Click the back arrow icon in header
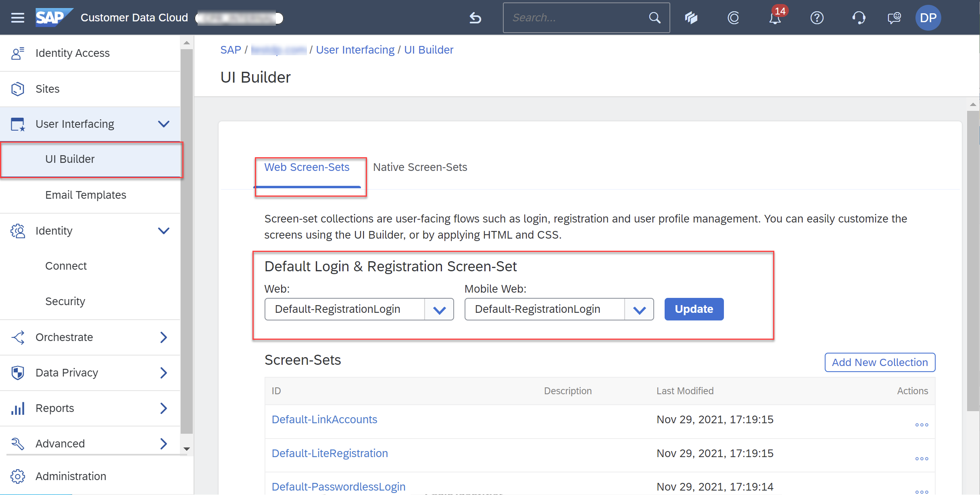The width and height of the screenshot is (980, 495). (475, 18)
